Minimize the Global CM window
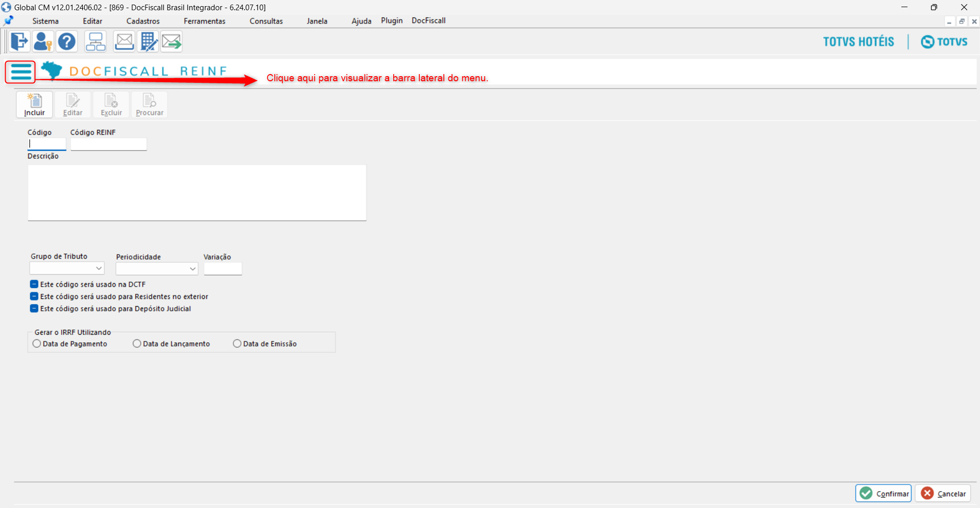 pyautogui.click(x=904, y=7)
